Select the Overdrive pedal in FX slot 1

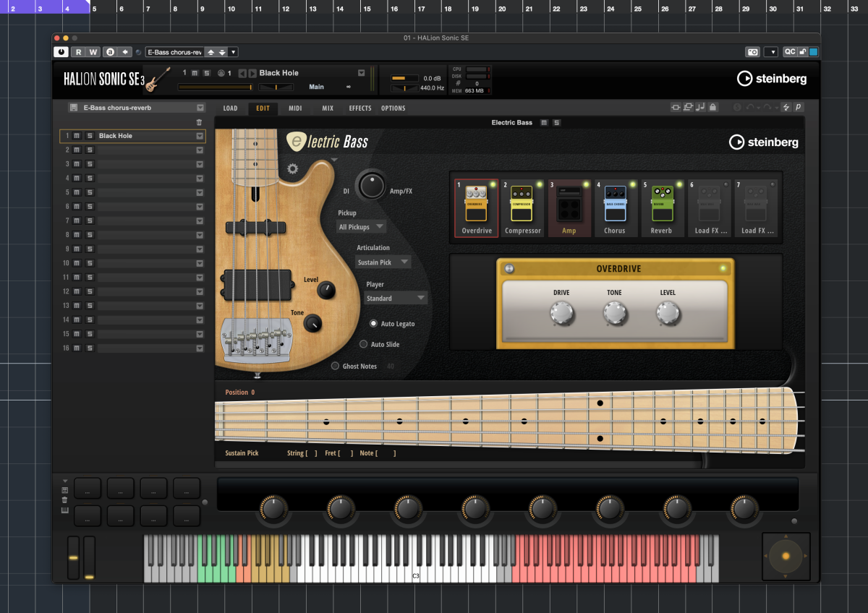click(x=477, y=208)
